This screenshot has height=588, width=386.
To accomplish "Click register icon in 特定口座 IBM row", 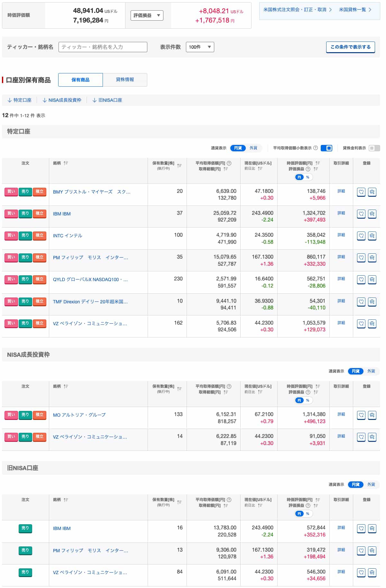I will pyautogui.click(x=372, y=214).
